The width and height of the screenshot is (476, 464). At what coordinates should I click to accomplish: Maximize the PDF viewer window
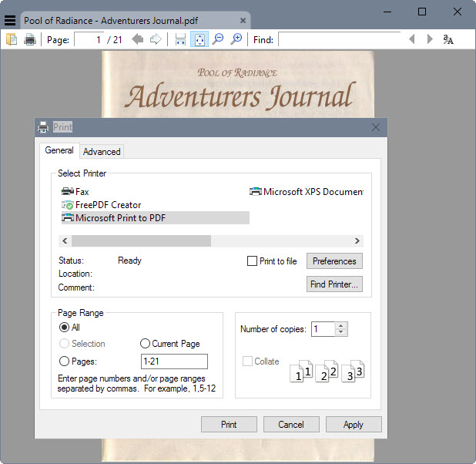422,12
